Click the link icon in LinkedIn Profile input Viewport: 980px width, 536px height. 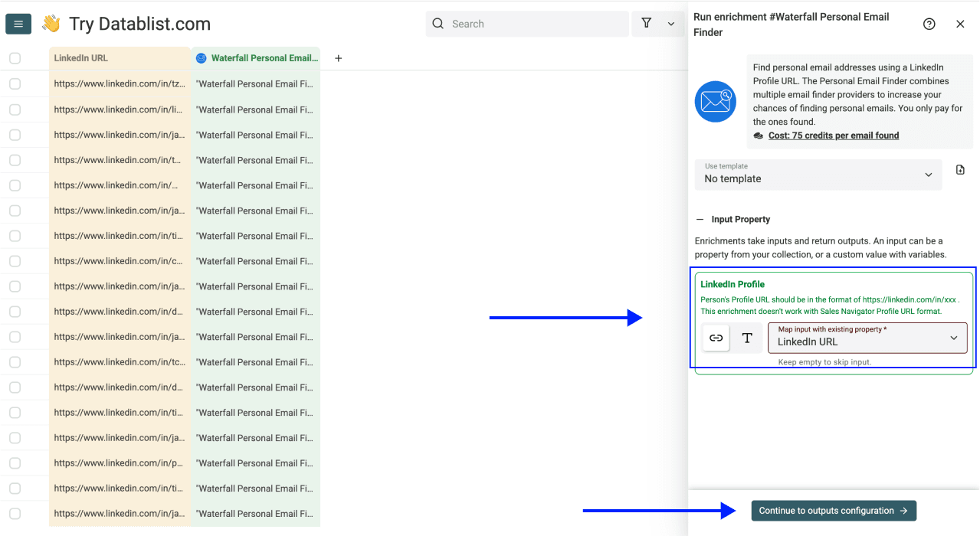point(715,338)
